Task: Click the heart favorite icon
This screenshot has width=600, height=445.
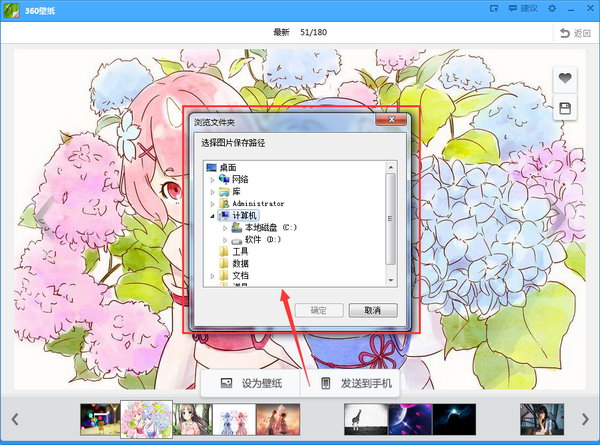Action: [x=565, y=78]
